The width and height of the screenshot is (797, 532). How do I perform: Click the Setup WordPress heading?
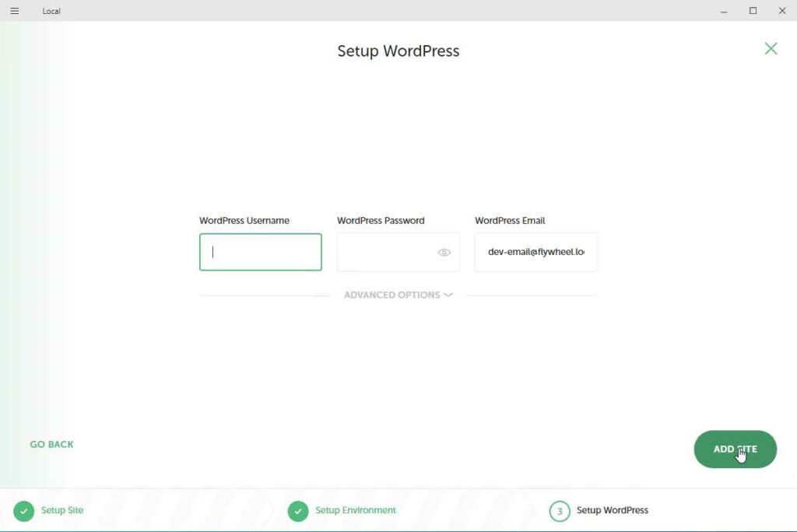click(398, 51)
